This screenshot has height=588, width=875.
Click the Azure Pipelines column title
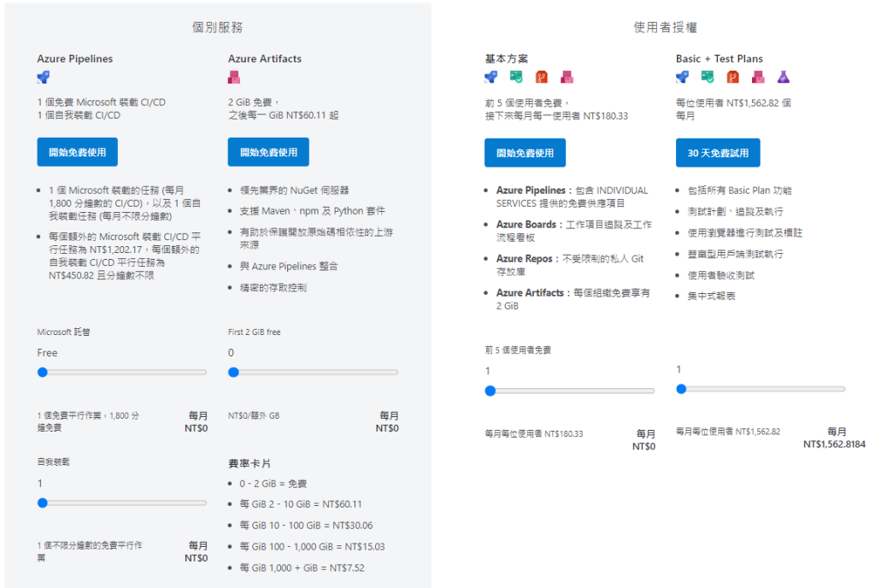point(75,59)
